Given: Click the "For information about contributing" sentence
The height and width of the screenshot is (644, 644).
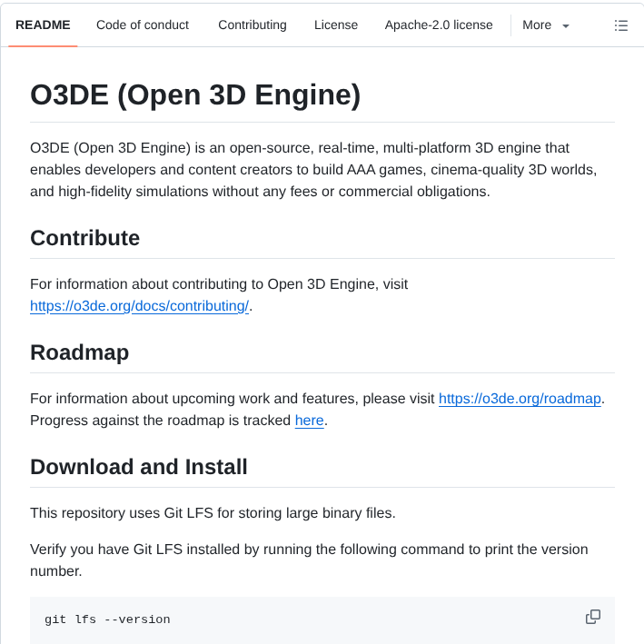Looking at the screenshot, I should point(219,284).
